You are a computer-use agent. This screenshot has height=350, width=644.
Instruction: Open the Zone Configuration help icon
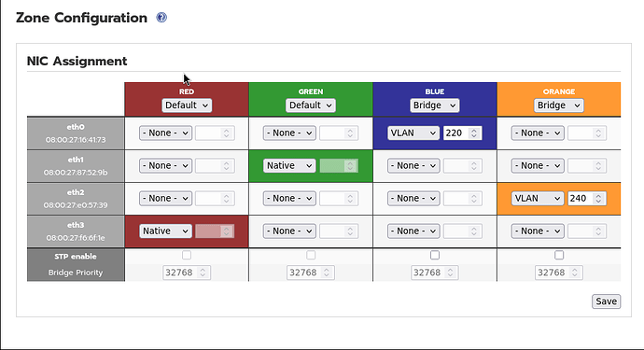pos(161,18)
